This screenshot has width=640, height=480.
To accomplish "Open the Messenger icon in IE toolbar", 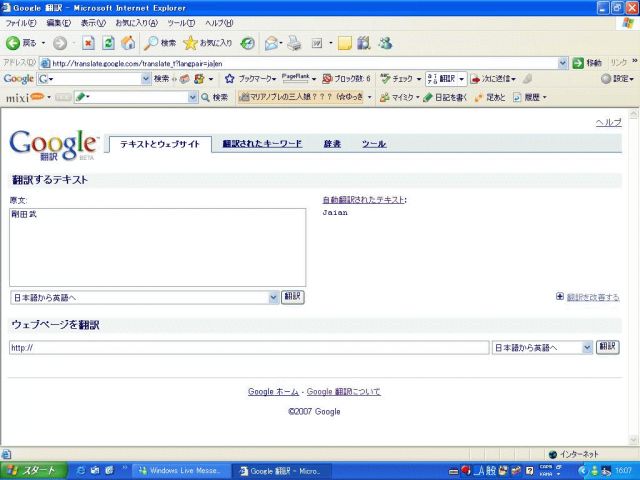I will click(385, 43).
